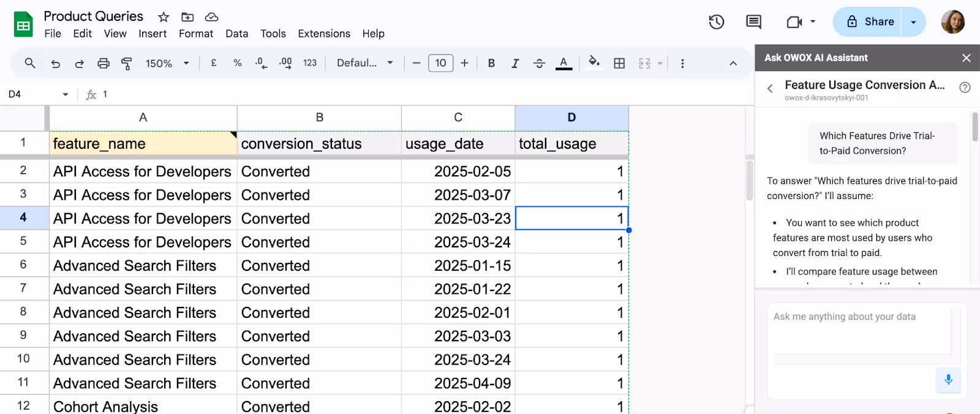Image resolution: width=980 pixels, height=414 pixels.
Task: Click the Name box showing D4
Action: coord(32,94)
